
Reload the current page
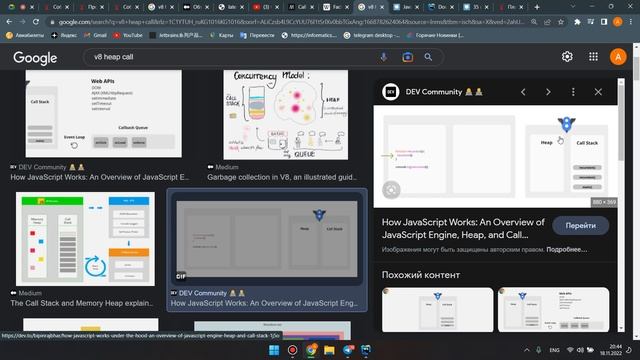(x=36, y=22)
